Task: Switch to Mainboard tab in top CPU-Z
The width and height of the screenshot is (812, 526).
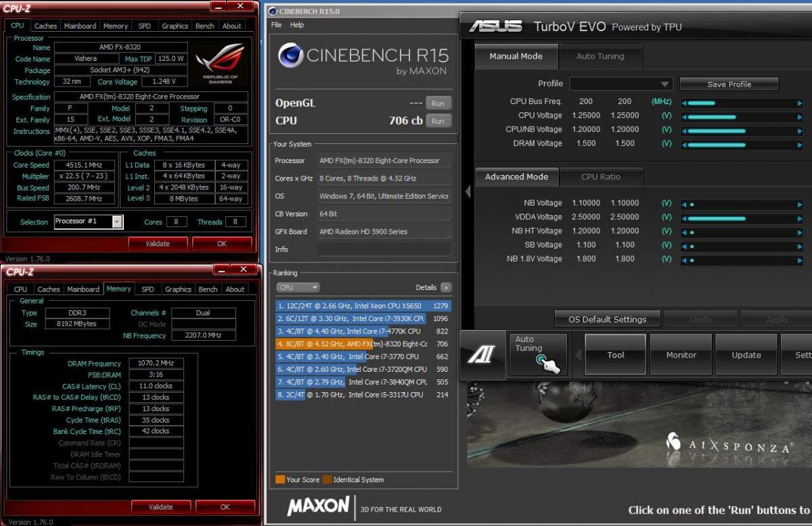Action: [80, 26]
